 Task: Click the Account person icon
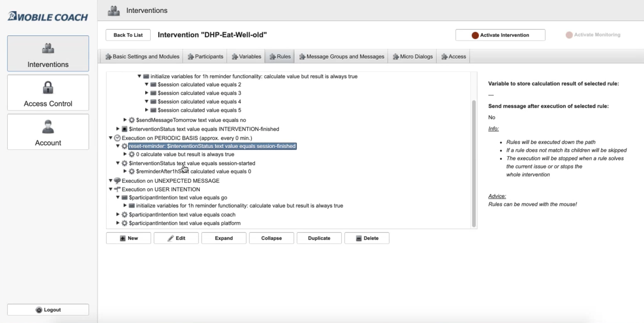click(x=48, y=127)
